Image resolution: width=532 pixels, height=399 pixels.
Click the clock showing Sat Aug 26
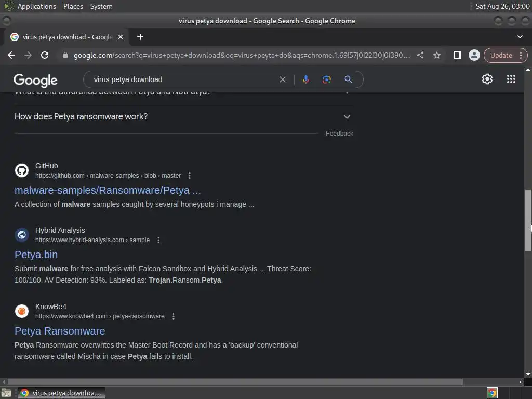point(502,6)
